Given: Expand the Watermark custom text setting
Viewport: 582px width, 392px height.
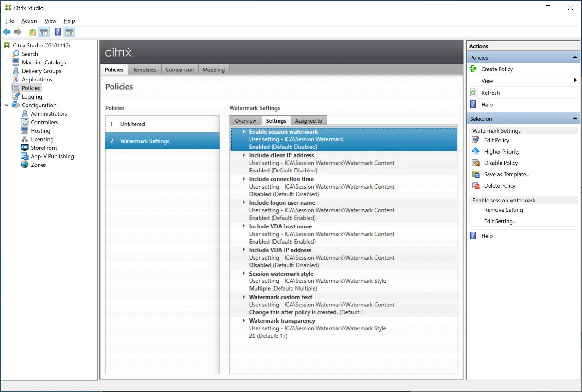Looking at the screenshot, I should tap(243, 297).
